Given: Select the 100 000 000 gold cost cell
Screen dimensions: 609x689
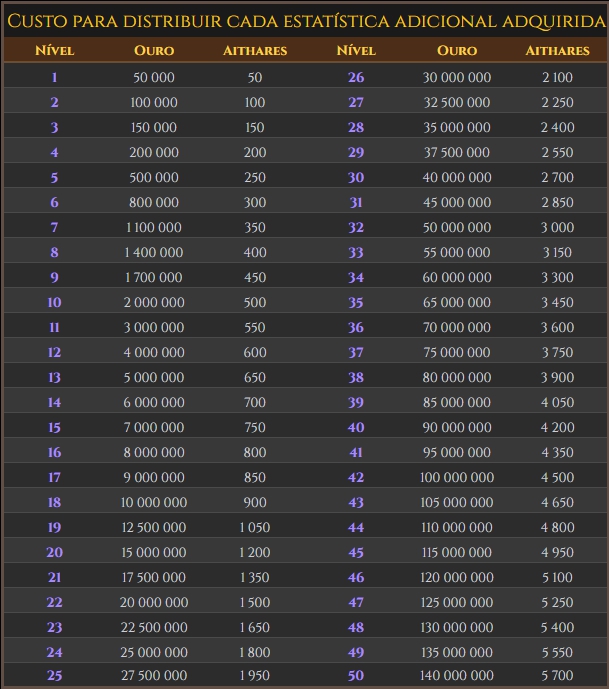Looking at the screenshot, I should [x=457, y=477].
